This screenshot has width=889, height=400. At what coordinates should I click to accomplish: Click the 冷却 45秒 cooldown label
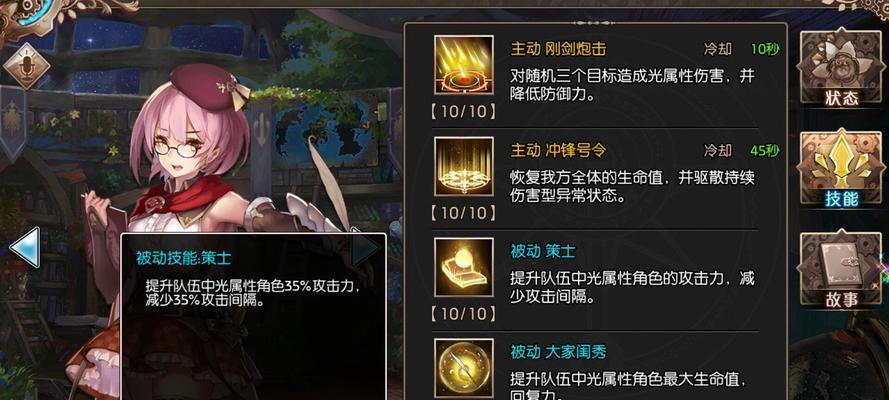point(742,151)
